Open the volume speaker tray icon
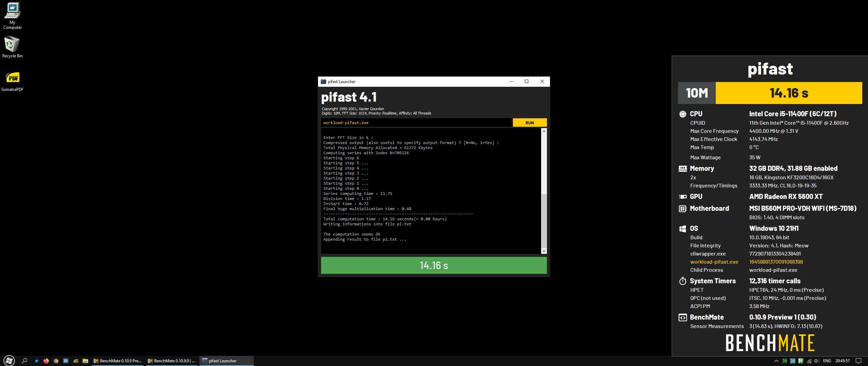Screen dimensions: 868x366 [817, 361]
